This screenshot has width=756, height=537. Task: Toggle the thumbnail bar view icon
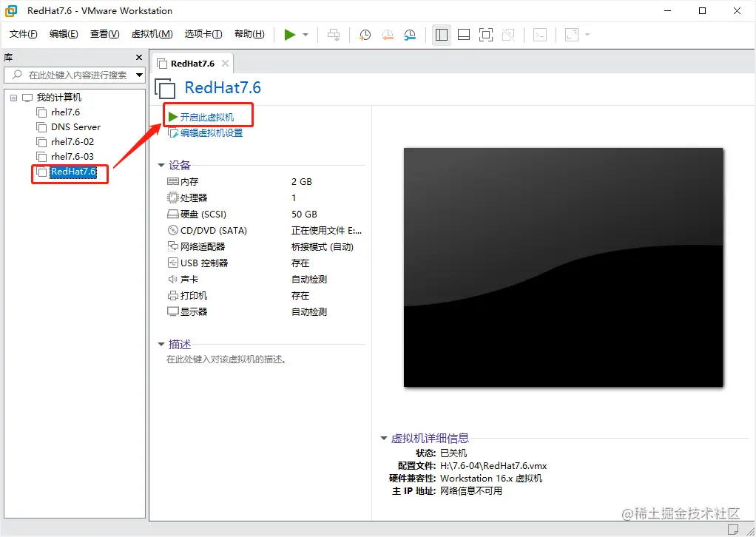(464, 35)
